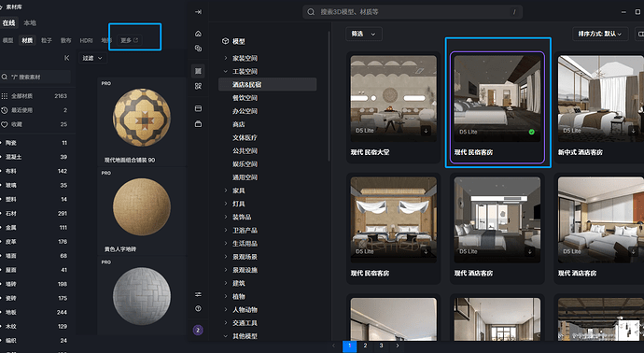Click the green checkmark on 现代 民宿客房 card
644x353 pixels.
point(531,132)
